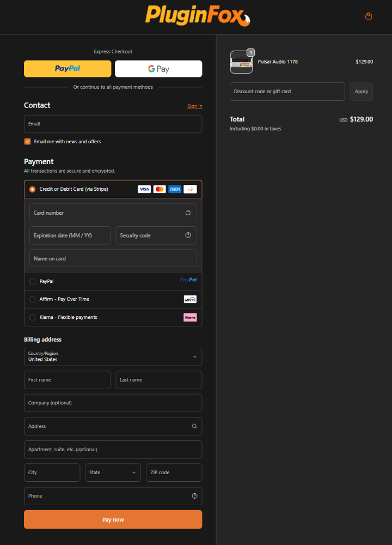Screen dimensions: 392x545
Task: Choose Google Pay express checkout
Action: click(x=158, y=69)
